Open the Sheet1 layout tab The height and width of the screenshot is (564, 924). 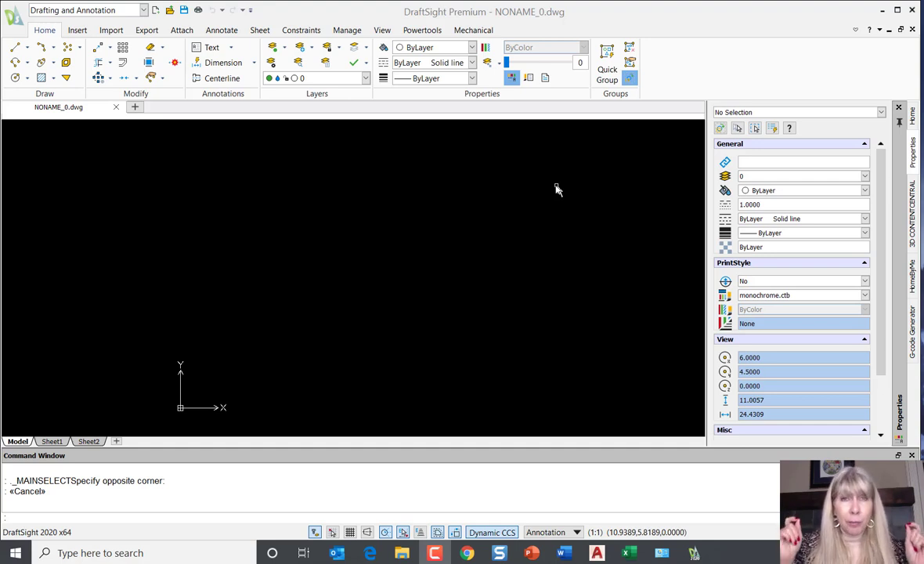(x=52, y=441)
